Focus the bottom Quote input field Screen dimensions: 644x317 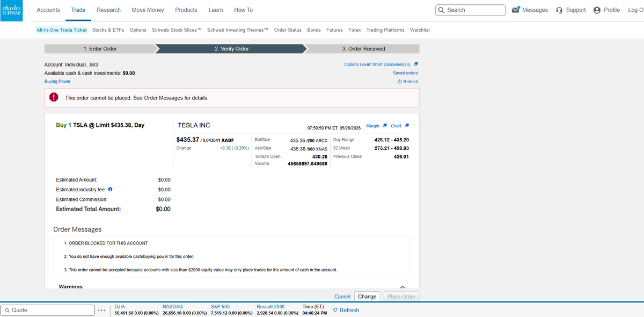pyautogui.click(x=47, y=310)
